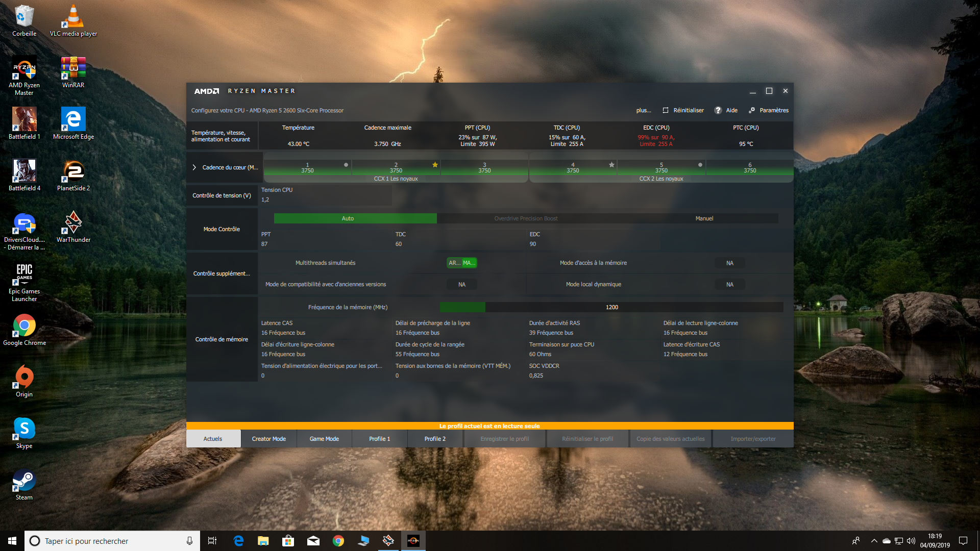Open Origin desktop shortcut
The image size is (980, 551).
pyautogui.click(x=24, y=381)
